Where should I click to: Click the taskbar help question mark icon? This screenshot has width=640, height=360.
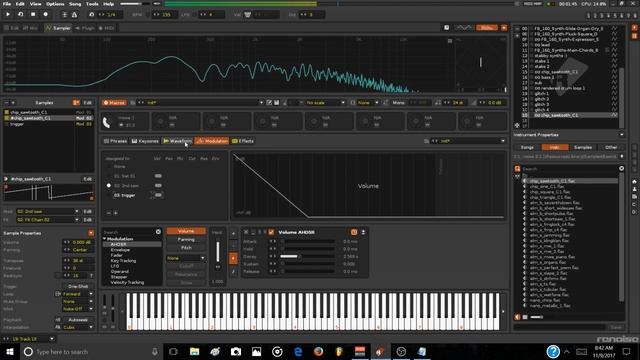tap(553, 351)
